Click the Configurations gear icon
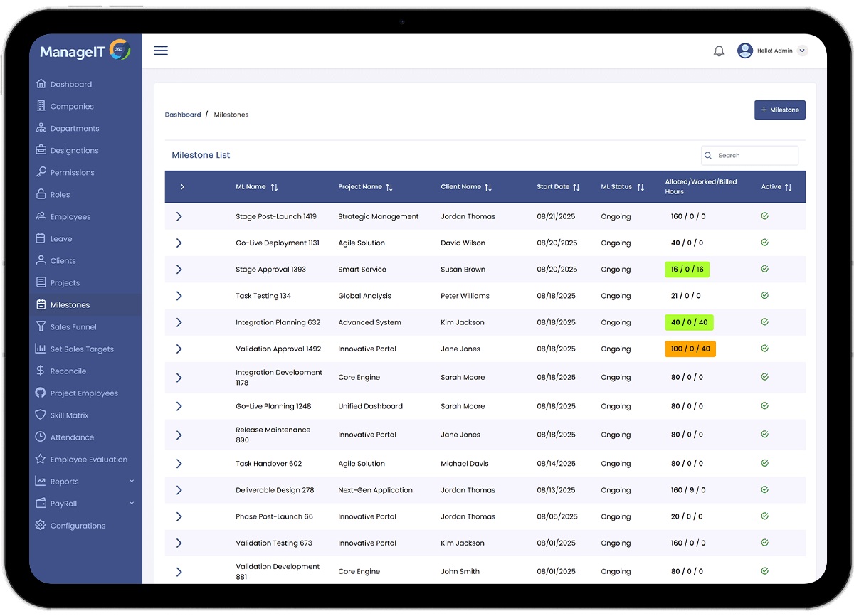This screenshot has height=616, width=854. coord(41,525)
